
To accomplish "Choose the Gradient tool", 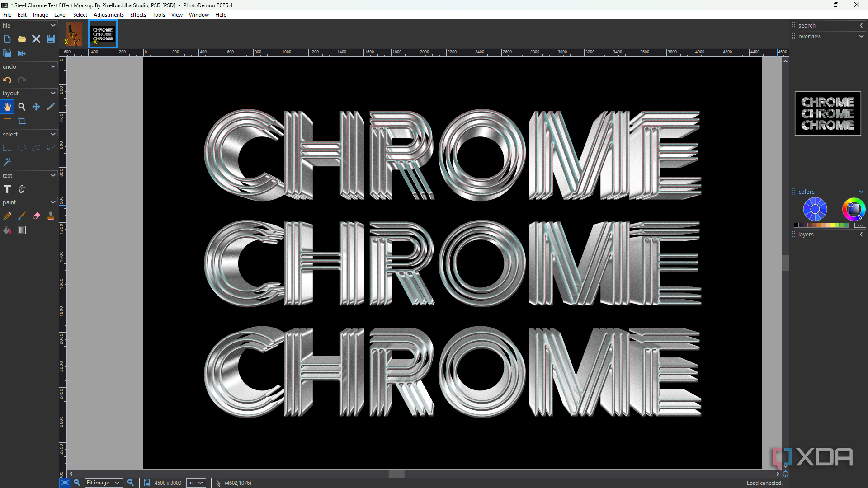I will pos(22,230).
